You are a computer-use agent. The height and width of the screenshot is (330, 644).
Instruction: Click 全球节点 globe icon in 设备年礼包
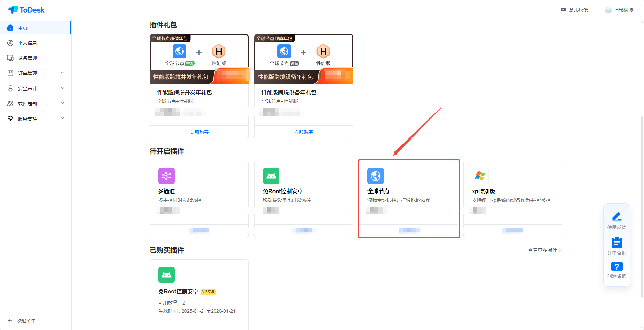[x=284, y=51]
